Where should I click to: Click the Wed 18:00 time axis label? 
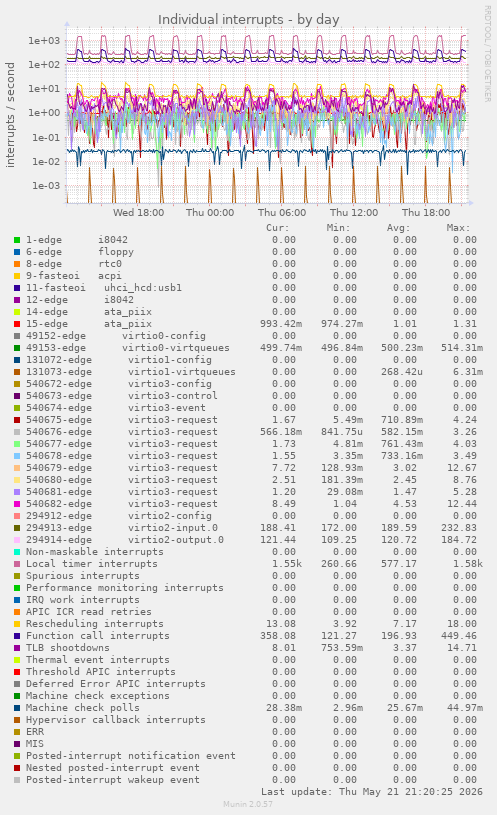(x=138, y=213)
